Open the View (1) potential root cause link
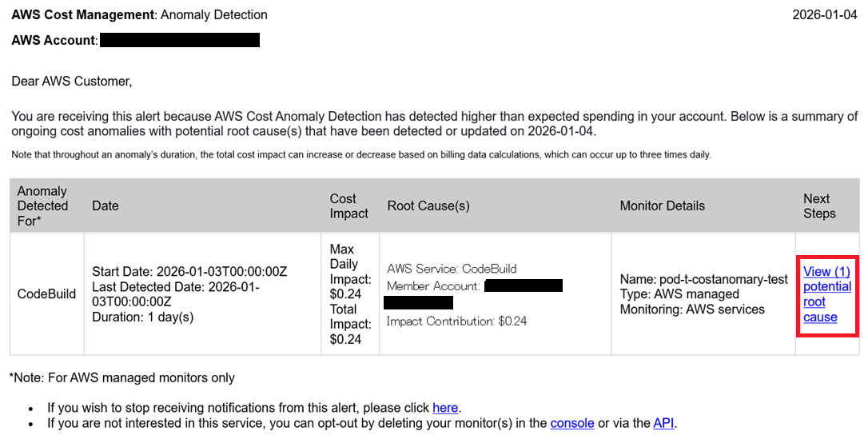Screen dimensions: 868x439 (x=826, y=294)
